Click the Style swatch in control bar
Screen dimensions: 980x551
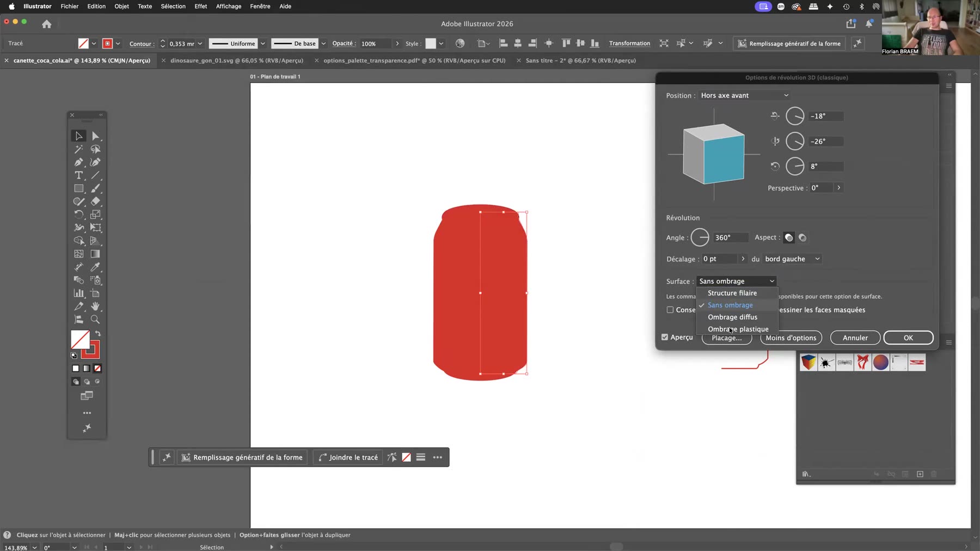pyautogui.click(x=431, y=44)
